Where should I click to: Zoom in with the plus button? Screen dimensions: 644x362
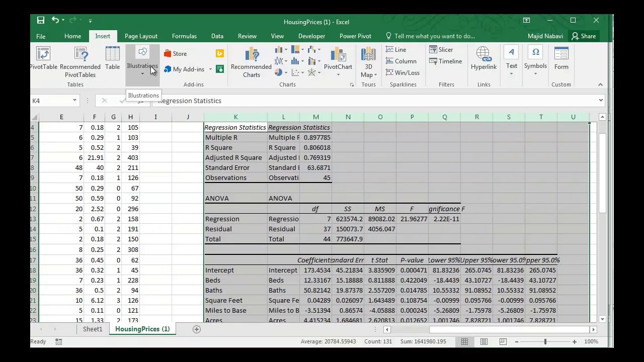coord(574,342)
